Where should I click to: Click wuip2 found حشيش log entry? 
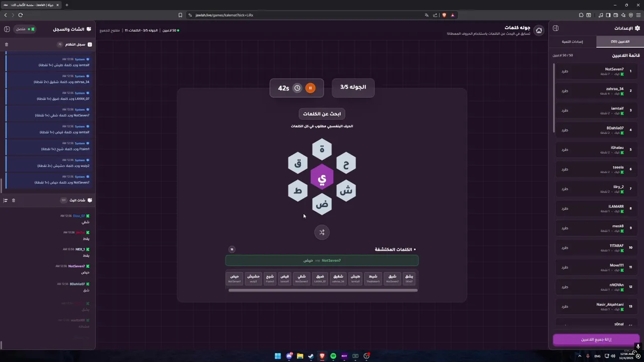(49, 163)
